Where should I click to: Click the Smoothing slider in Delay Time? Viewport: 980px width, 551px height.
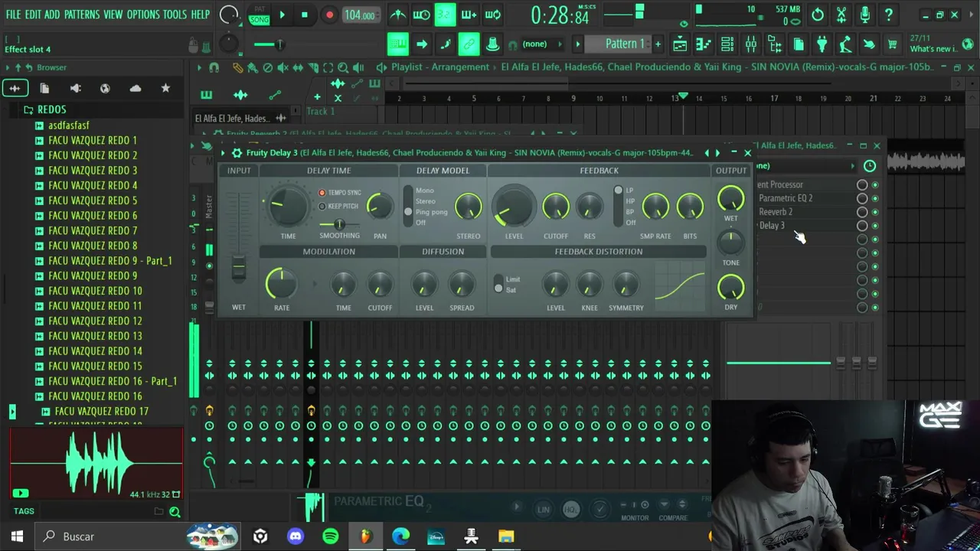click(339, 225)
